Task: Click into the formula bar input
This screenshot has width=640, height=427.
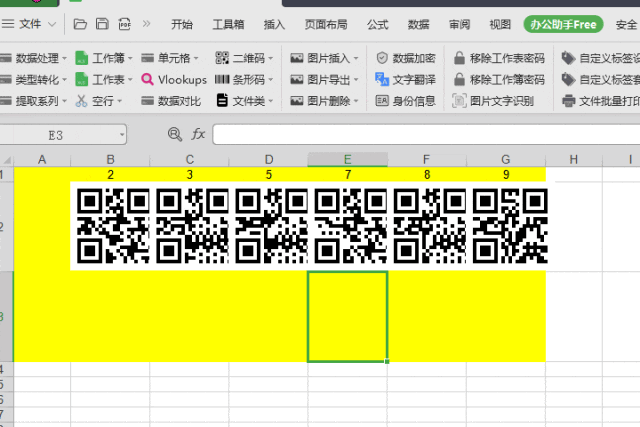Action: click(x=426, y=134)
